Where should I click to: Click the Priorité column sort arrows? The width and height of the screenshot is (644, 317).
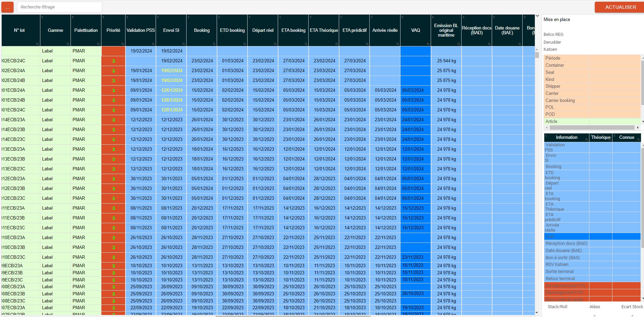coord(103,17)
